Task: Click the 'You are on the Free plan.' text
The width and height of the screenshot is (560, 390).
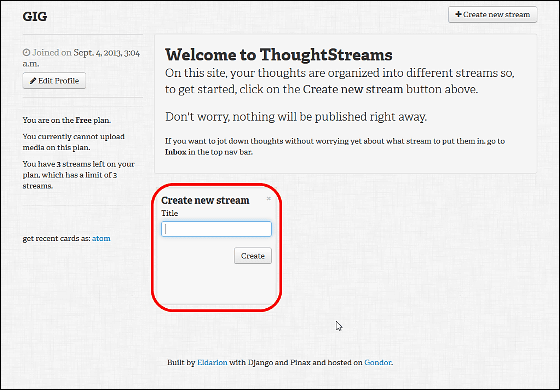Action: [x=67, y=120]
